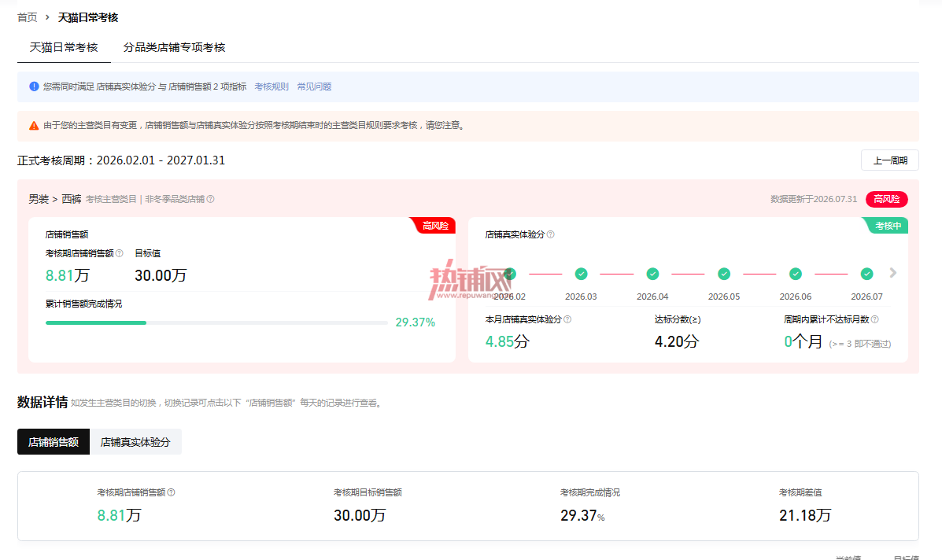This screenshot has height=560, width=942.
Task: Click the orange warning triangle icon
Action: click(35, 125)
